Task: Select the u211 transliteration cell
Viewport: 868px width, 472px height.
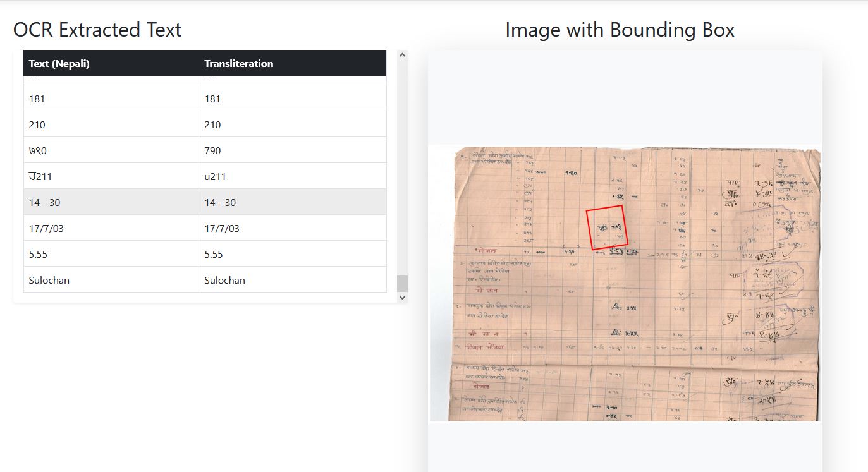Action: pos(293,176)
